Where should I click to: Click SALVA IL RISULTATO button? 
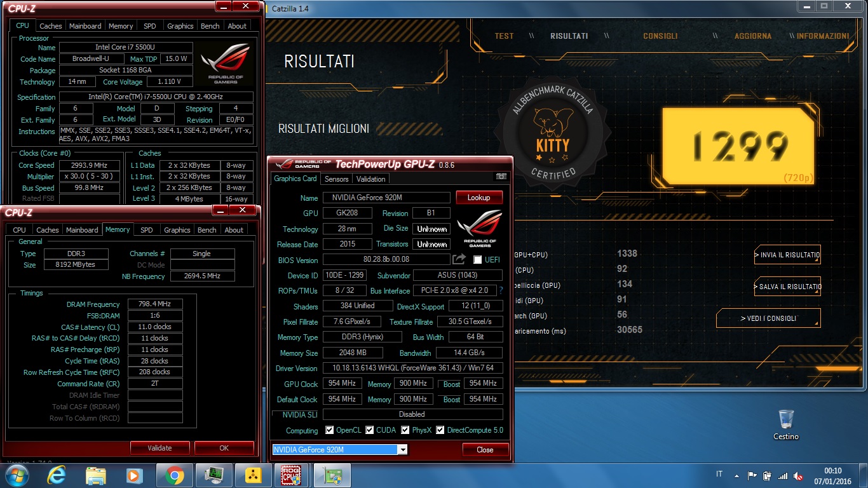787,287
